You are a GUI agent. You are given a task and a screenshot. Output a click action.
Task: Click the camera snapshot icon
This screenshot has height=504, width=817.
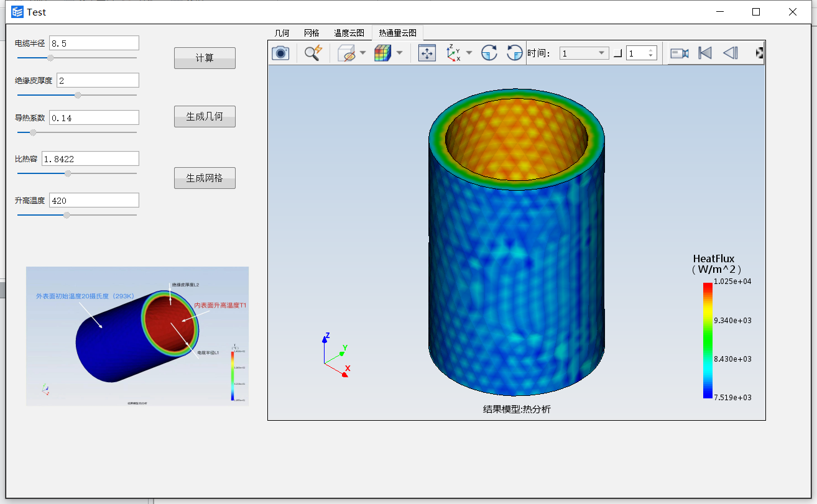coord(281,53)
